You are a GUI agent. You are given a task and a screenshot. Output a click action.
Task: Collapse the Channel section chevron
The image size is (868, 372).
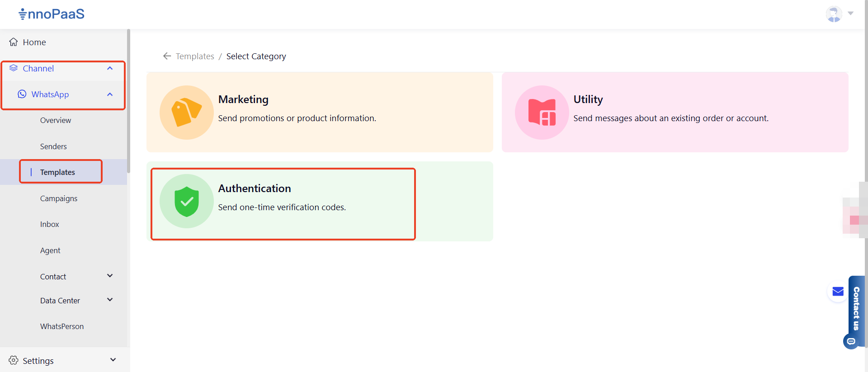point(110,68)
